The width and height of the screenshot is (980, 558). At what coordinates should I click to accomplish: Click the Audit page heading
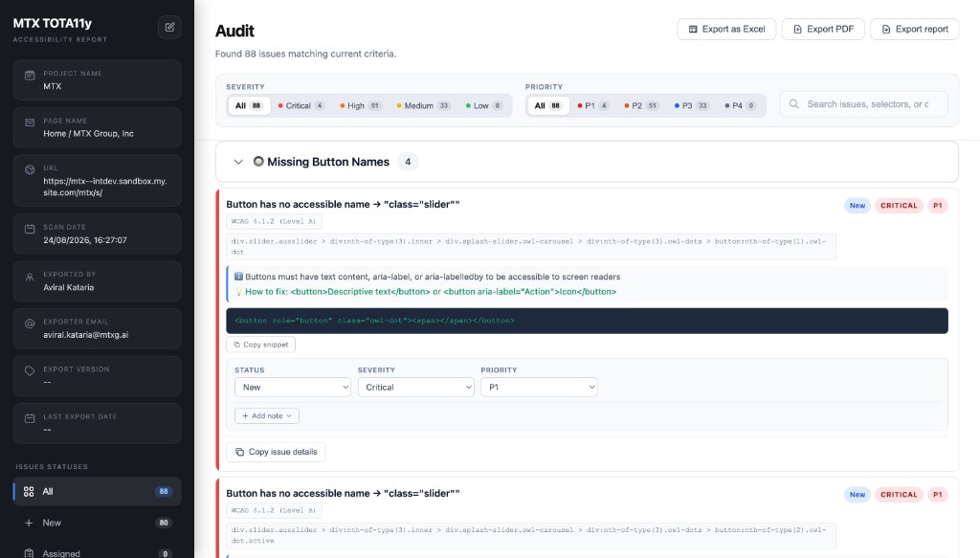tap(234, 31)
